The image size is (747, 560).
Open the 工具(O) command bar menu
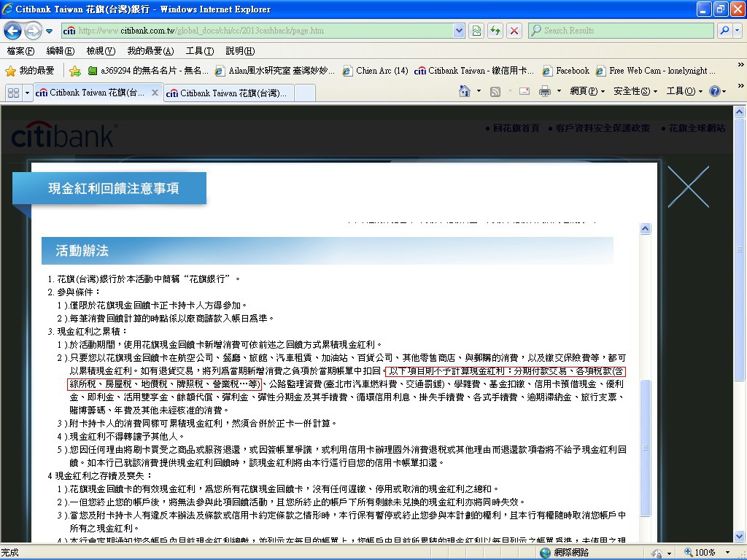[684, 91]
